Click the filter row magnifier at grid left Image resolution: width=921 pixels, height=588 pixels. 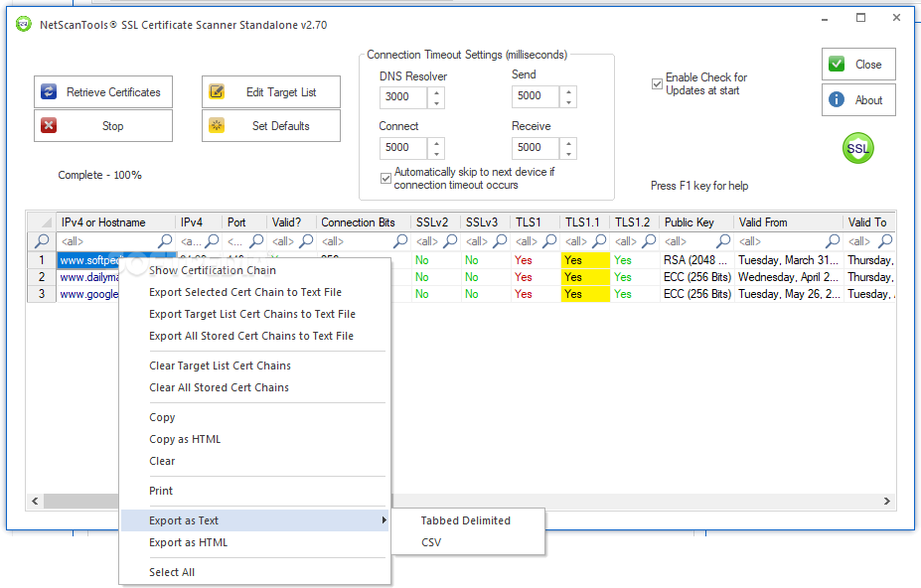click(42, 240)
